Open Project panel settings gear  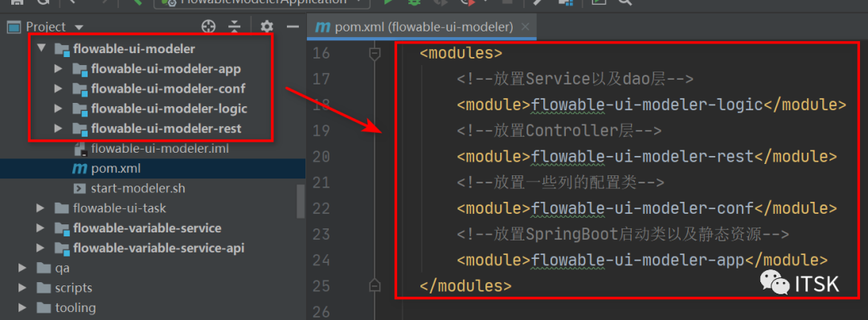pos(267,27)
